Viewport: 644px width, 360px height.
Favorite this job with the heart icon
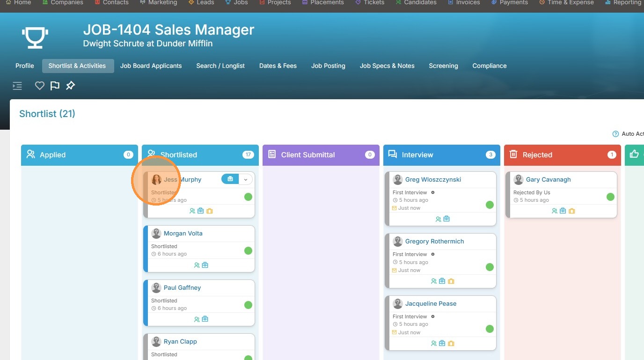40,86
